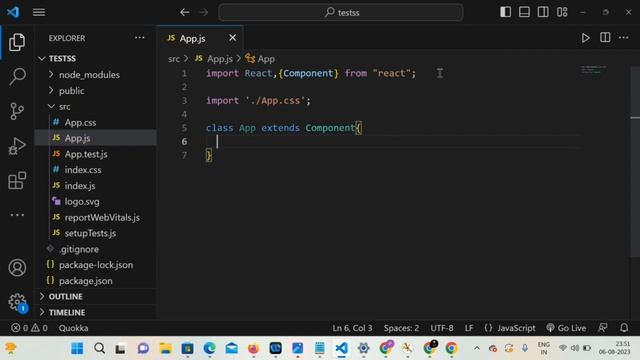
Task: Change encoding via UTF-8 status item
Action: click(x=442, y=328)
